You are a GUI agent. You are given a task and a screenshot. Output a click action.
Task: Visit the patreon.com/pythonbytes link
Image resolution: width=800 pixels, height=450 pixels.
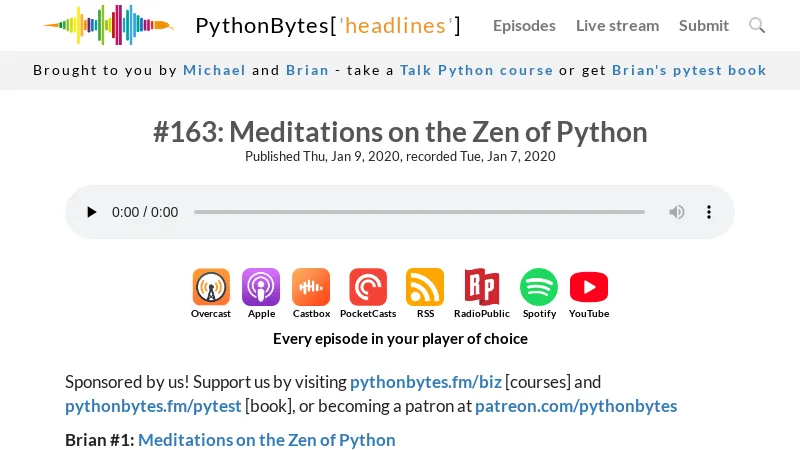(x=576, y=406)
